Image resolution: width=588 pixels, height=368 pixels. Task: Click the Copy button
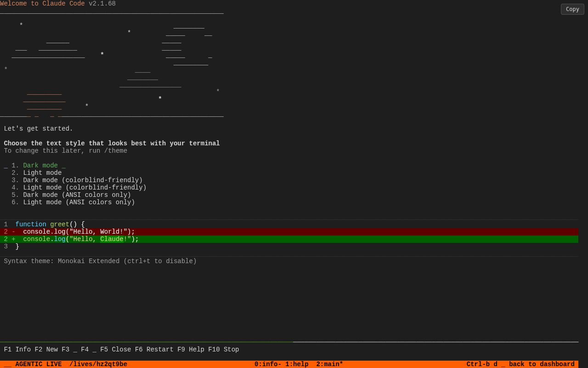pos(572,9)
